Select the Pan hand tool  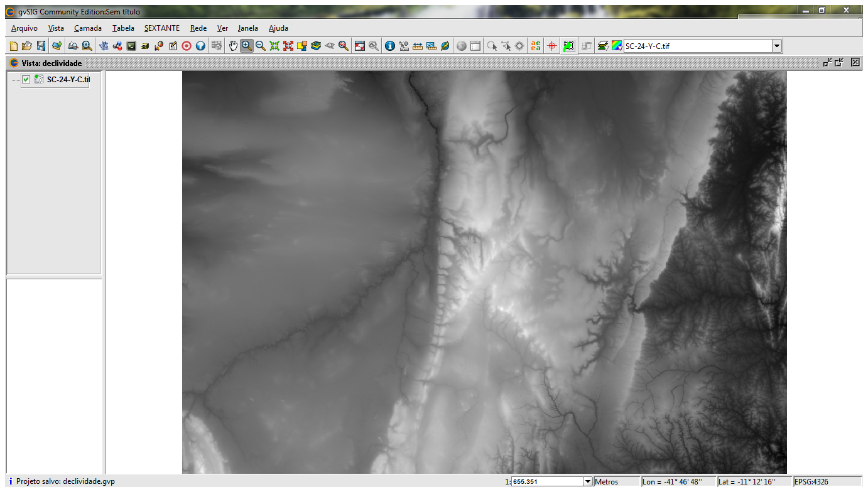[233, 46]
